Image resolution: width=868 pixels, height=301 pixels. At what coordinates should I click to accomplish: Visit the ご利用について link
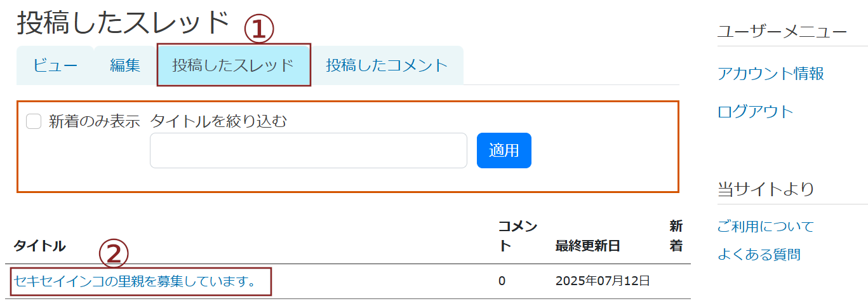[x=765, y=226]
